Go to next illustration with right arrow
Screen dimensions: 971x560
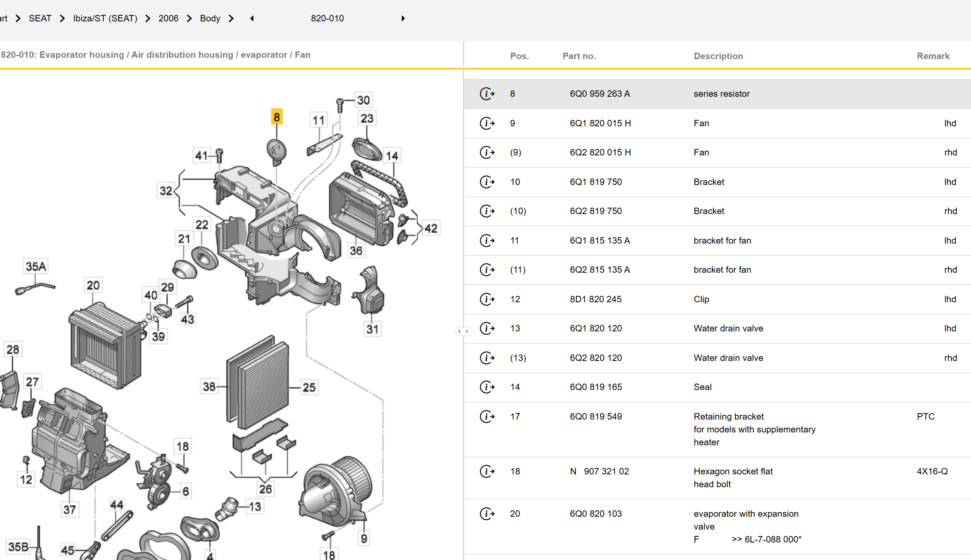[x=403, y=18]
